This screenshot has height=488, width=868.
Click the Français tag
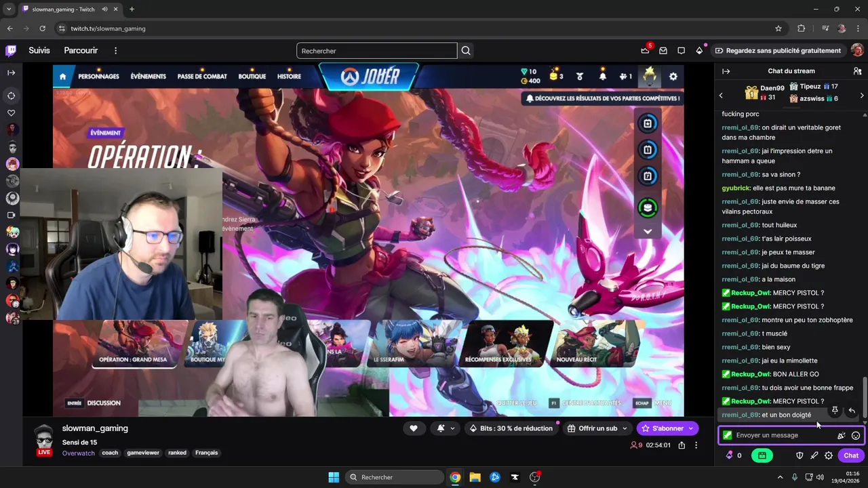[x=207, y=453]
